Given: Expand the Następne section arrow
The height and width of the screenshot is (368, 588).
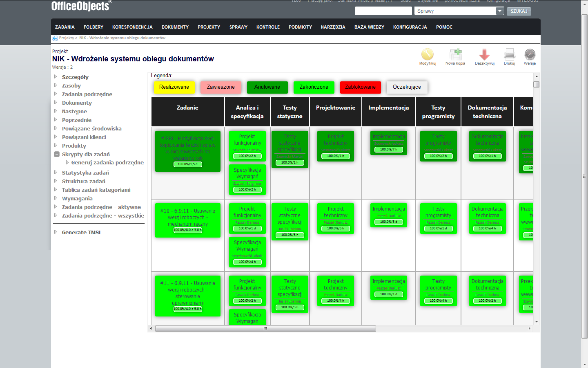Looking at the screenshot, I should [56, 111].
